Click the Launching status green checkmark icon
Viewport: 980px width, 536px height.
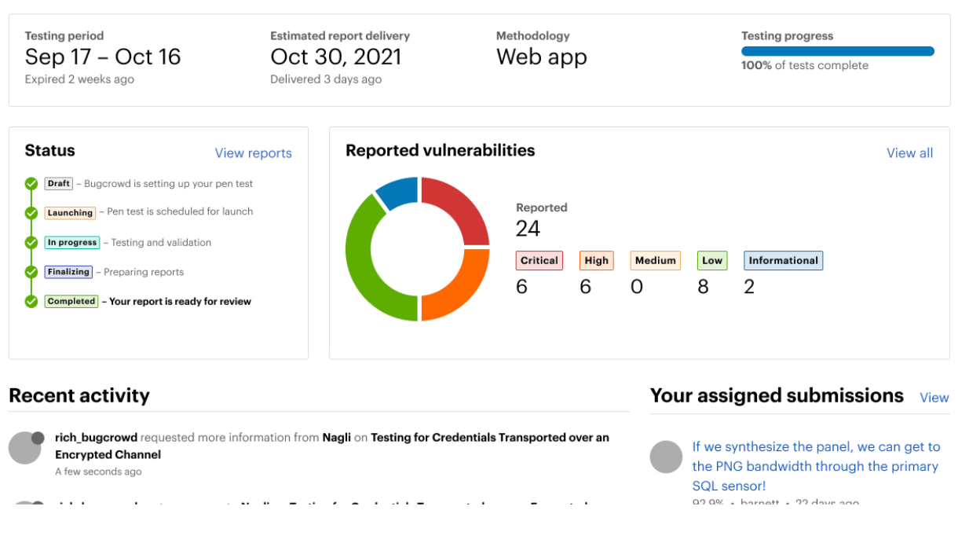tap(31, 213)
